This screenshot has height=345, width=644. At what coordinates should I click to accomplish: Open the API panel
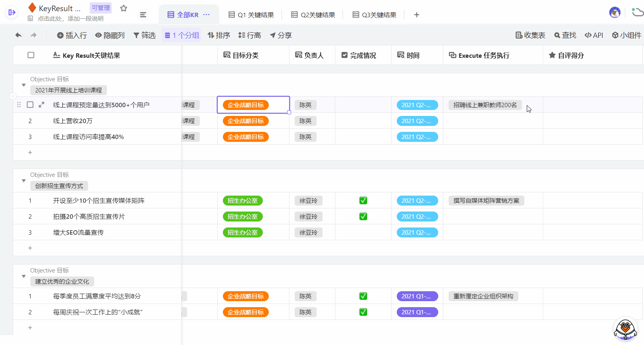[594, 35]
